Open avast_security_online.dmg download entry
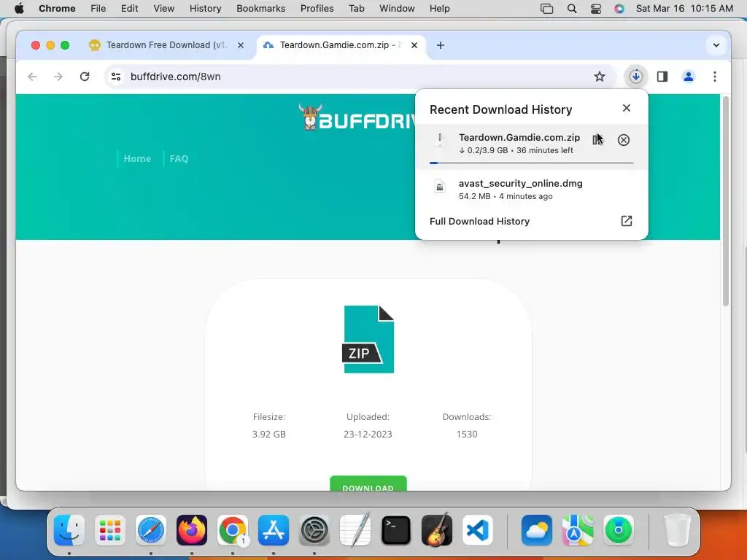 [x=531, y=190]
